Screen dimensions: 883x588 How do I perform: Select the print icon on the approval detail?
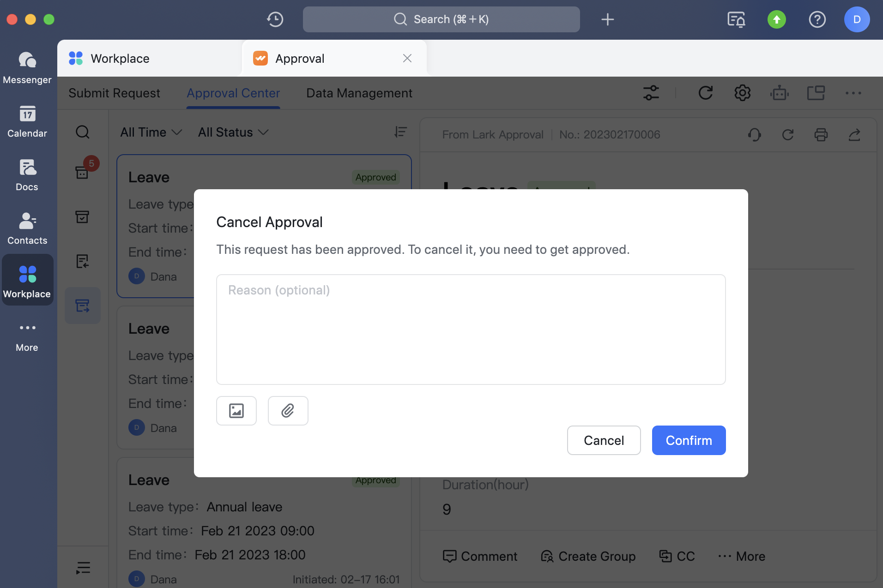click(821, 135)
